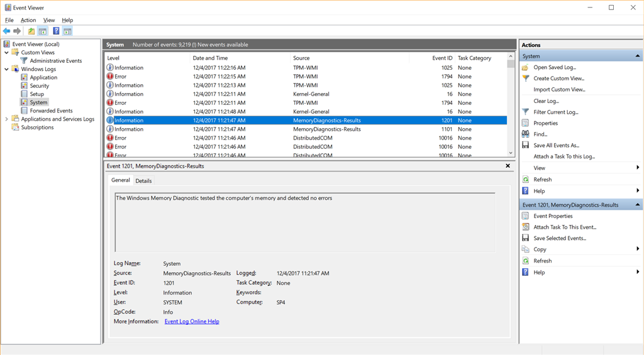Select the Kernel-General row at 11:21:48 AM

coord(306,112)
